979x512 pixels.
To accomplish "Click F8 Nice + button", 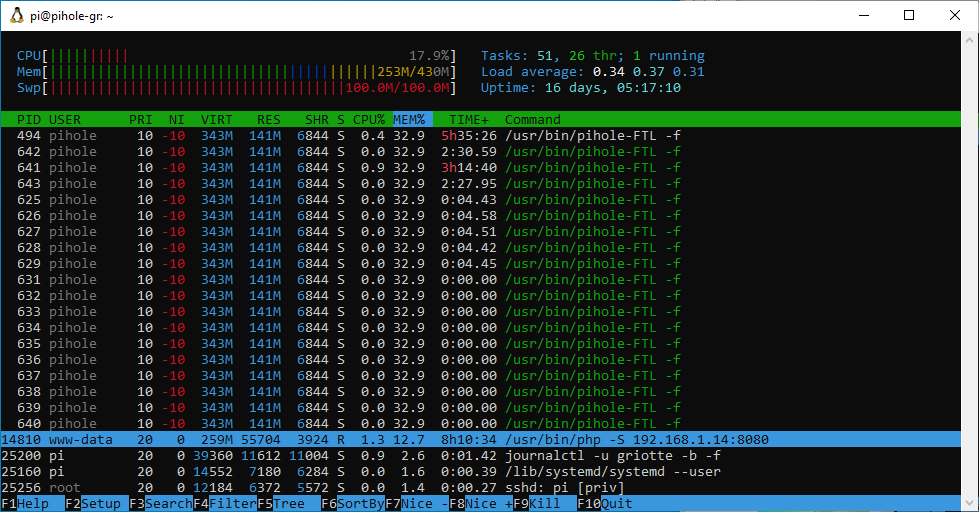I will 481,504.
